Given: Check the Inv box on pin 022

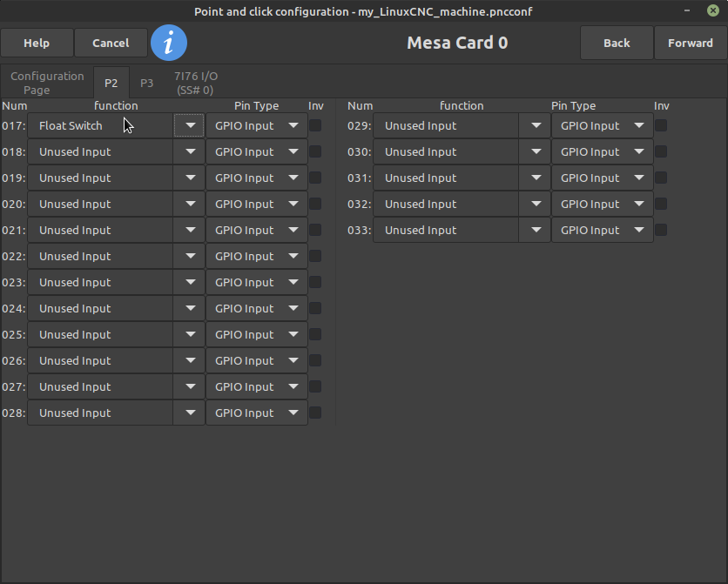Looking at the screenshot, I should (315, 256).
